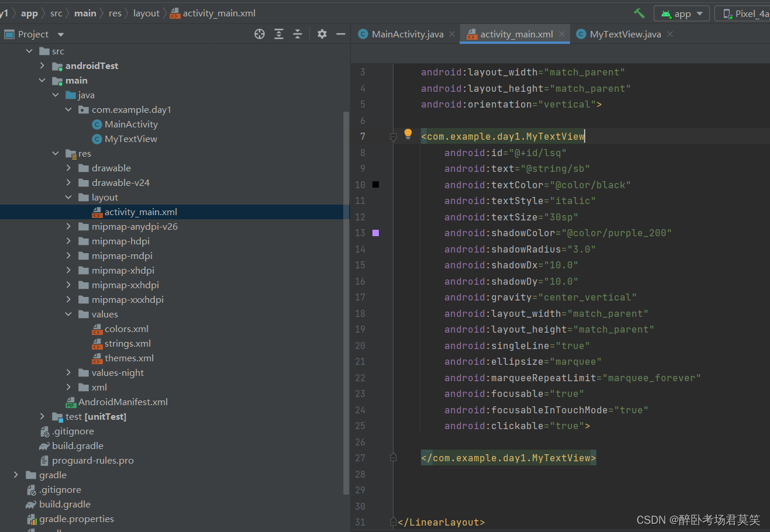Expand the androidTest folder
The image size is (770, 532).
pyautogui.click(x=42, y=65)
